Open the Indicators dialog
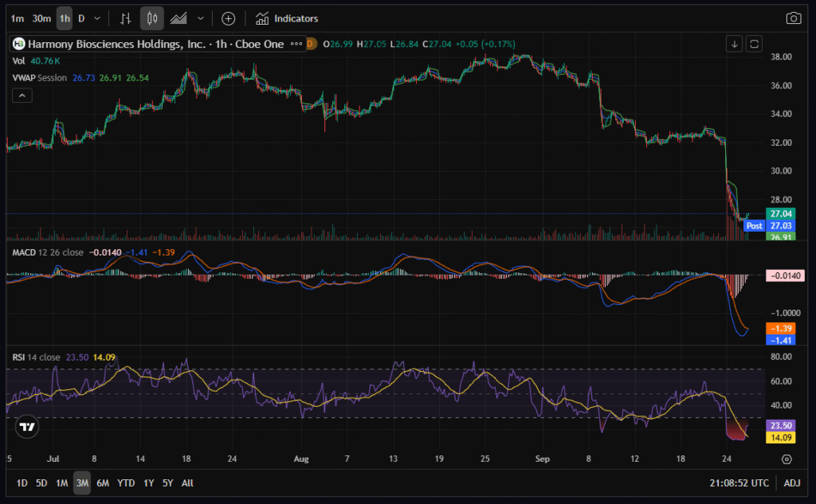Screen dimensions: 816x504 [287, 18]
